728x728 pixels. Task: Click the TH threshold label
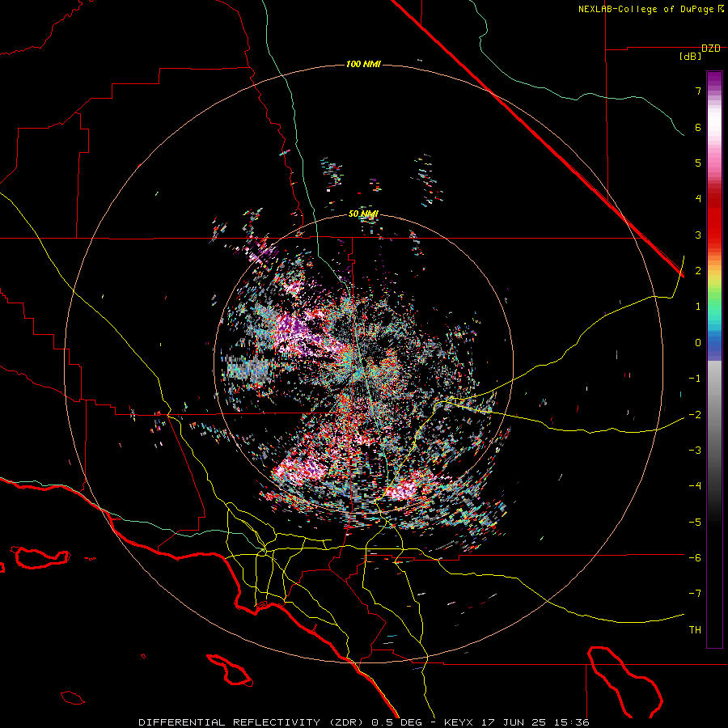[x=695, y=630]
